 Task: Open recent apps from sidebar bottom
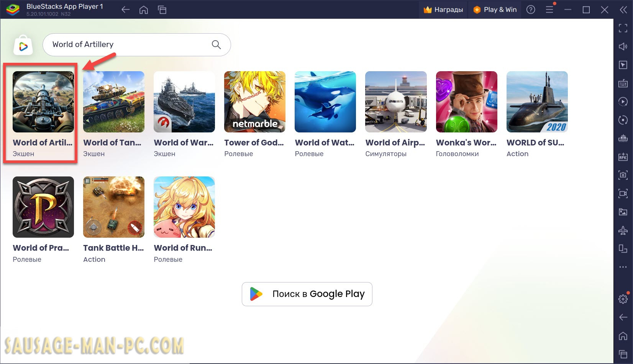[x=623, y=354]
